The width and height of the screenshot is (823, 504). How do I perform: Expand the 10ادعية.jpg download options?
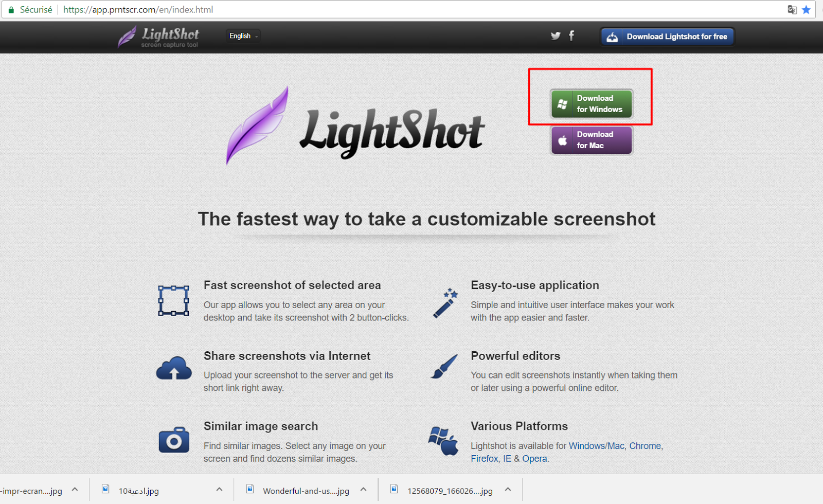219,489
